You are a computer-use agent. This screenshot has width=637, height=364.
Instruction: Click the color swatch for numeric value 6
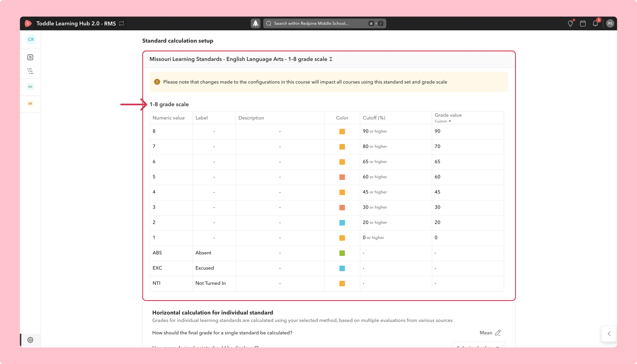(342, 162)
